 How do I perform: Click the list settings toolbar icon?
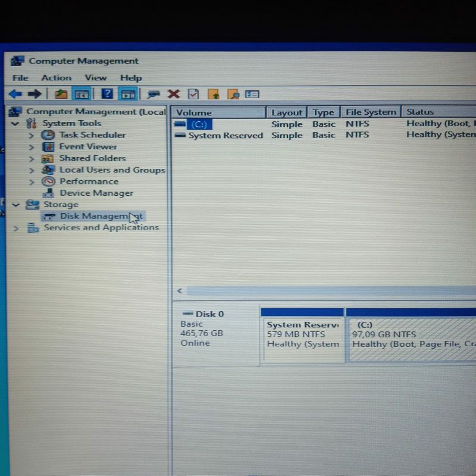252,95
